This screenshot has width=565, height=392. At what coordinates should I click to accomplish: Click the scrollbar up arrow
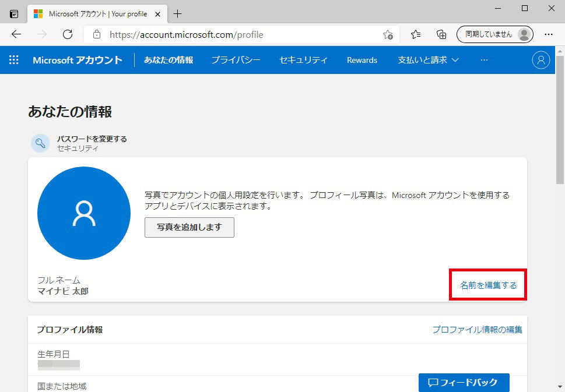click(x=560, y=51)
